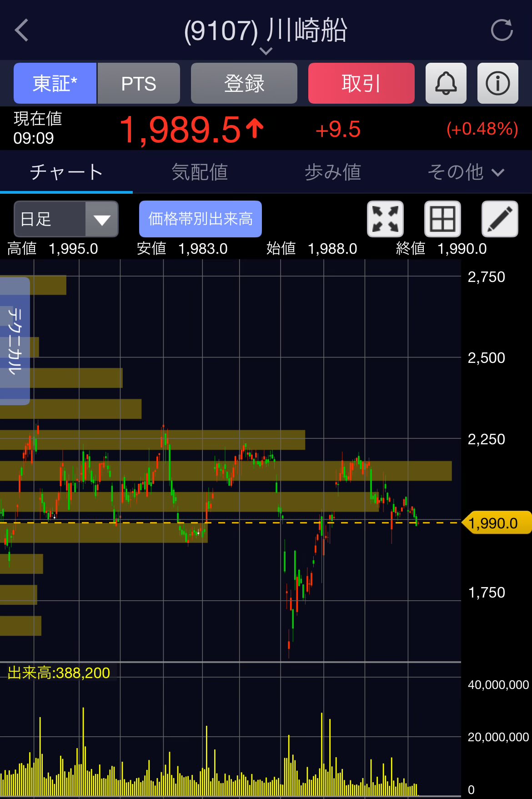Tap the 2,750 price axis label

(x=487, y=276)
